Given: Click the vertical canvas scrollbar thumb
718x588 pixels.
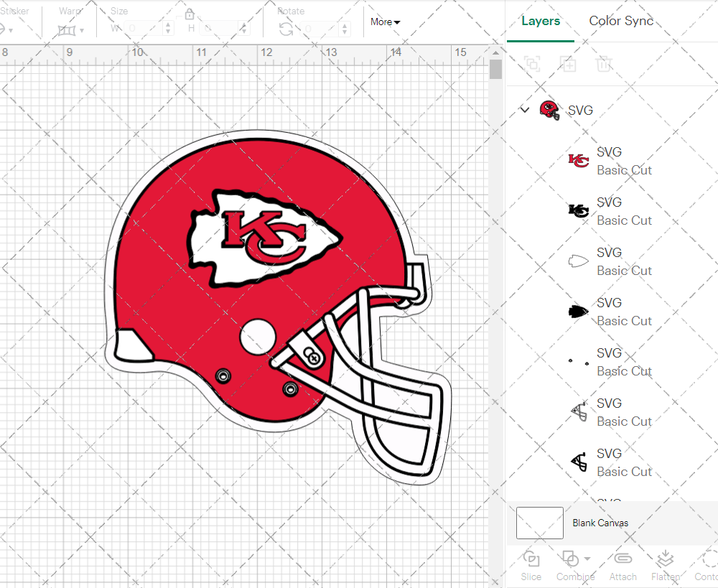Looking at the screenshot, I should pyautogui.click(x=495, y=70).
